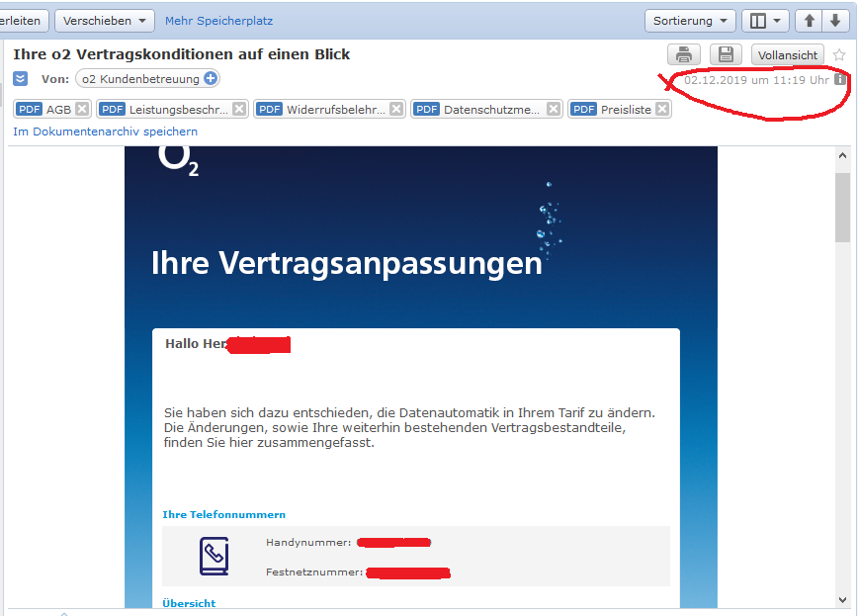Click the Handynummer label
Image resolution: width=858 pixels, height=616 pixels.
(308, 542)
